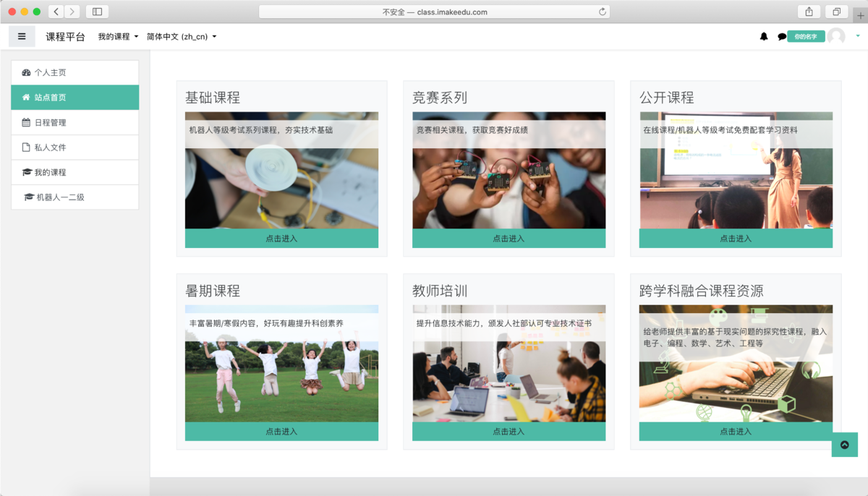Viewport: 868px width, 496px height.
Task: Expand the 我的课程 navbar dropdown
Action: pyautogui.click(x=118, y=37)
